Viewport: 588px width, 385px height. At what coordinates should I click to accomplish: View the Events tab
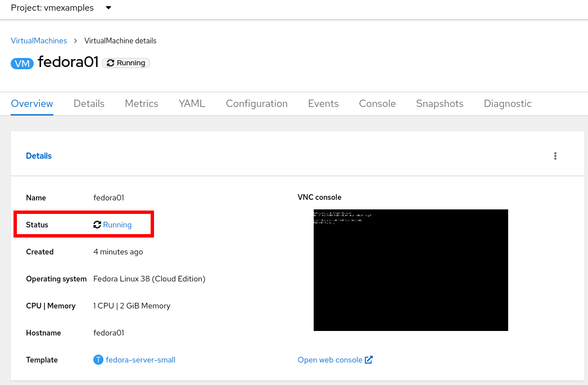323,104
